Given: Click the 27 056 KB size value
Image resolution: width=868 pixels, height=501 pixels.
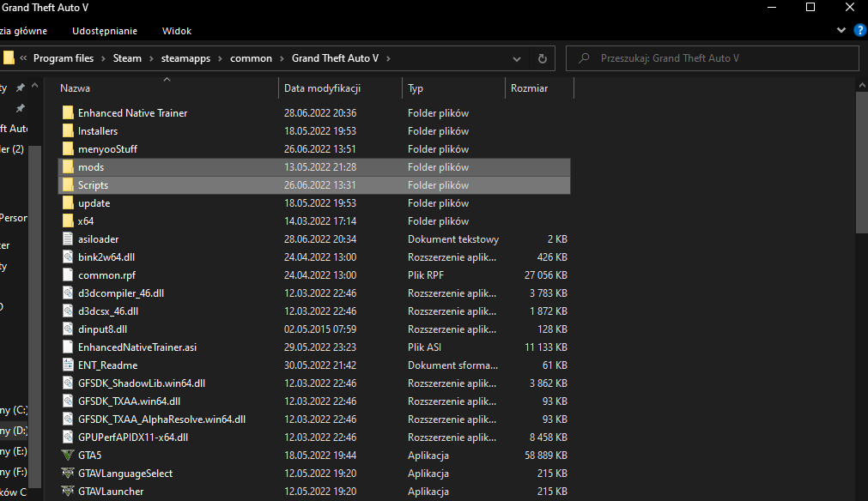Looking at the screenshot, I should pyautogui.click(x=546, y=275).
